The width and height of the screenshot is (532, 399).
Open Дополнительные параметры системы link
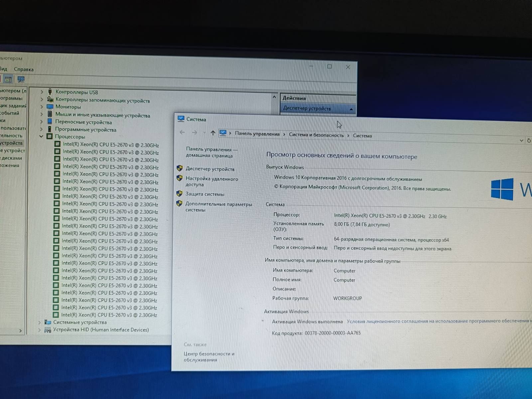(218, 207)
